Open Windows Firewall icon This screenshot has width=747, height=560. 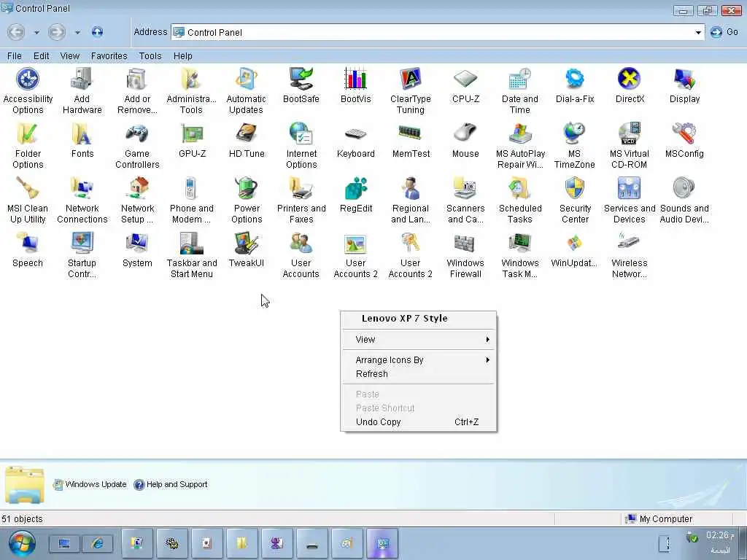[465, 244]
